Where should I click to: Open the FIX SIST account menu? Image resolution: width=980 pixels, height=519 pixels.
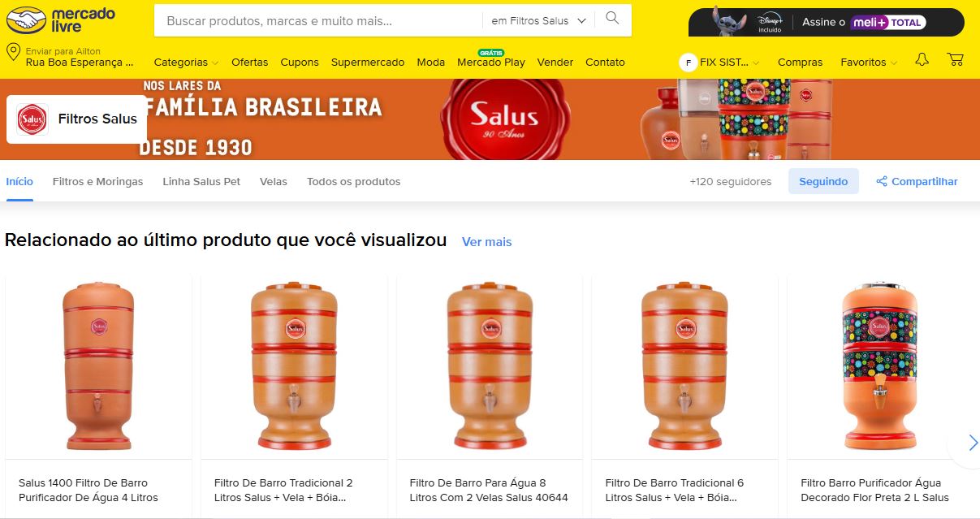(x=719, y=63)
